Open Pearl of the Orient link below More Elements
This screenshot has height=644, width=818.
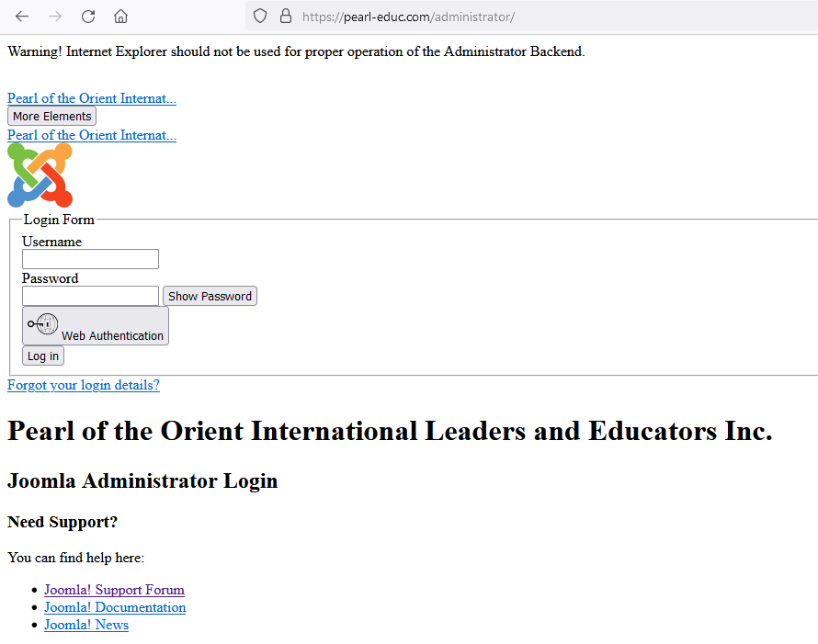click(92, 135)
